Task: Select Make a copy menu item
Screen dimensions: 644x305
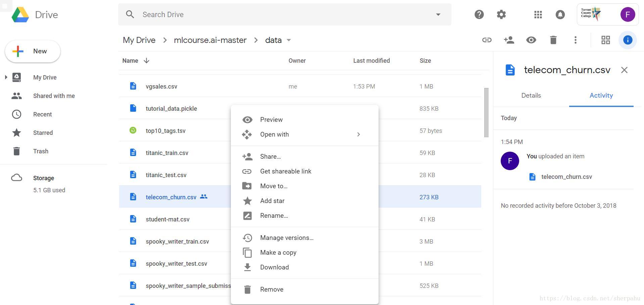Action: coord(304,253)
